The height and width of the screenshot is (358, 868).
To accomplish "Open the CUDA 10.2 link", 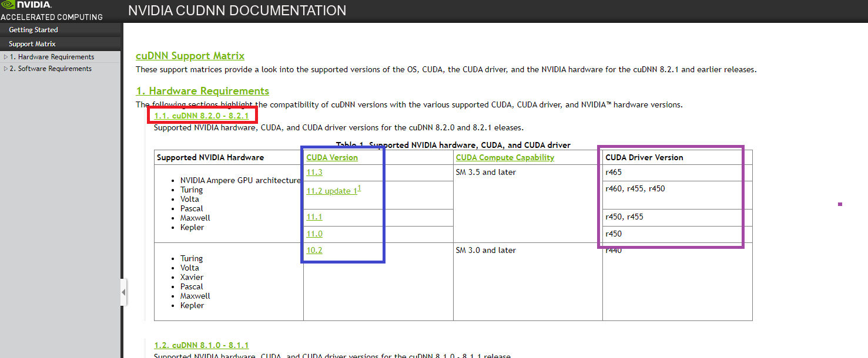I will (x=314, y=250).
